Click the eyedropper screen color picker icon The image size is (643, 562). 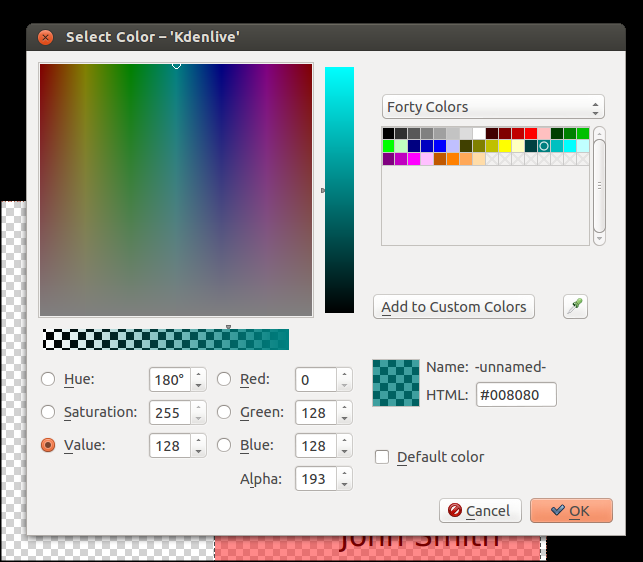(575, 307)
